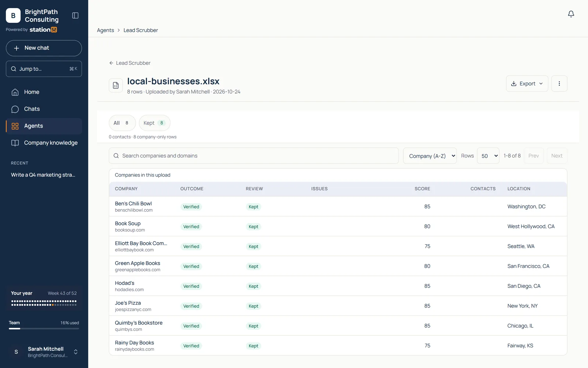Click the spreadsheet file icon

116,85
